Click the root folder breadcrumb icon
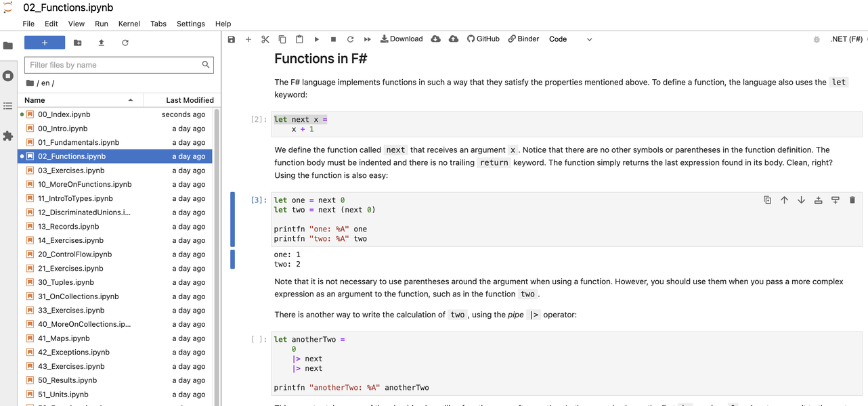Viewport: 868px width, 406px height. [30, 83]
